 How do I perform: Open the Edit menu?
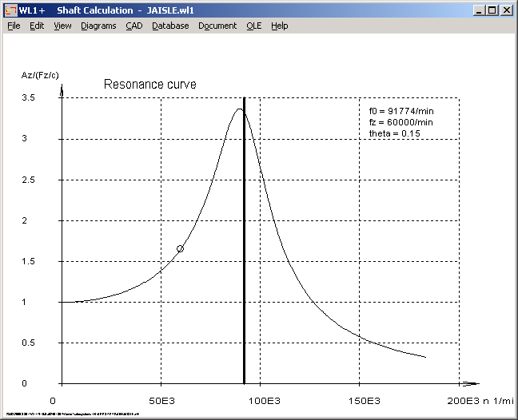coord(37,26)
